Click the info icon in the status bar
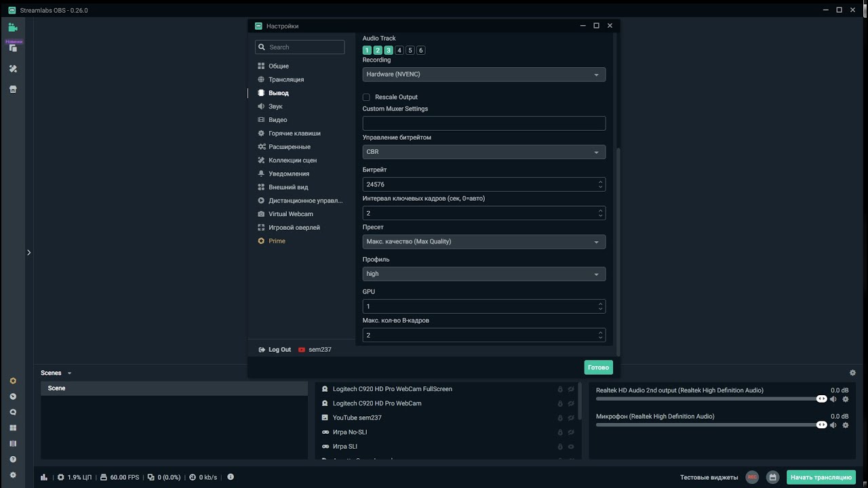 [231, 477]
